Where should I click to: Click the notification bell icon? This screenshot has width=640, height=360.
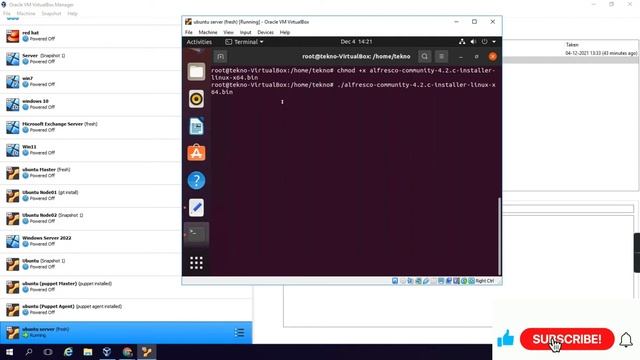coord(626,340)
